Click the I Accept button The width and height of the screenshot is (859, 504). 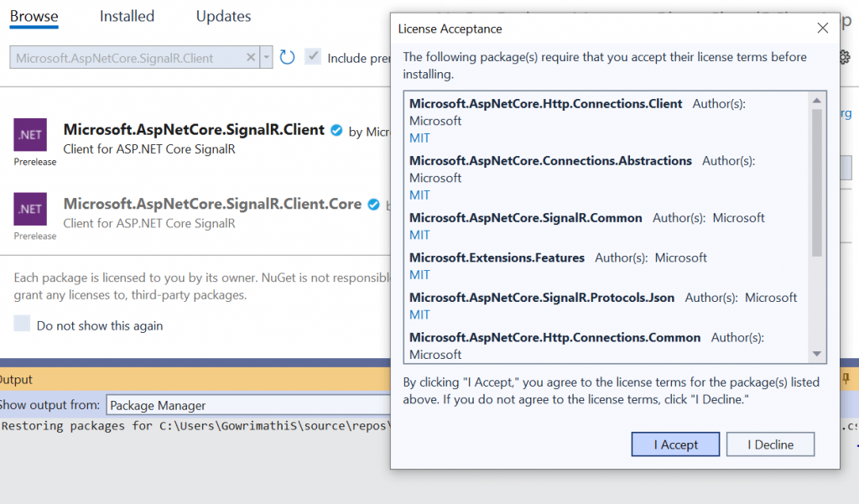pyautogui.click(x=674, y=444)
